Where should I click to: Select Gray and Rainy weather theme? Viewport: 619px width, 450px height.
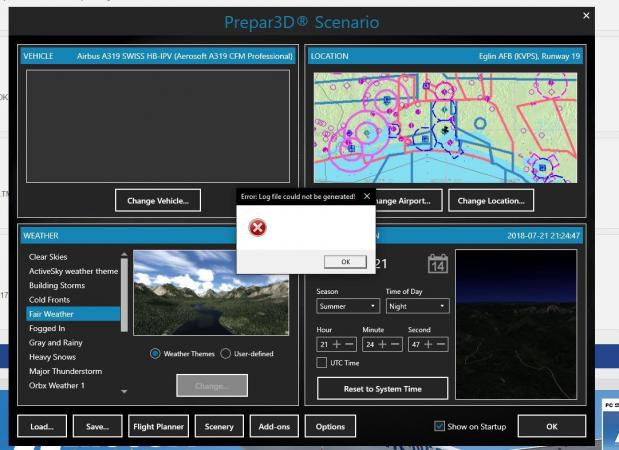(73, 343)
